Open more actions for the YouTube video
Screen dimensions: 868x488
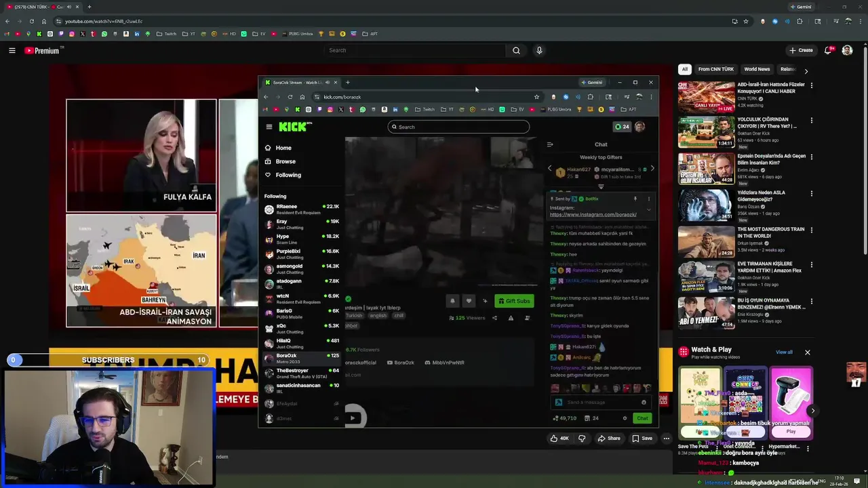tap(667, 439)
